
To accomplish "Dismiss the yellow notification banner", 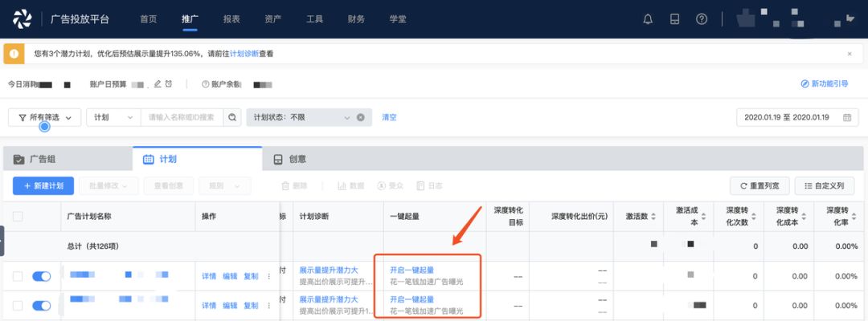I will coord(850,54).
